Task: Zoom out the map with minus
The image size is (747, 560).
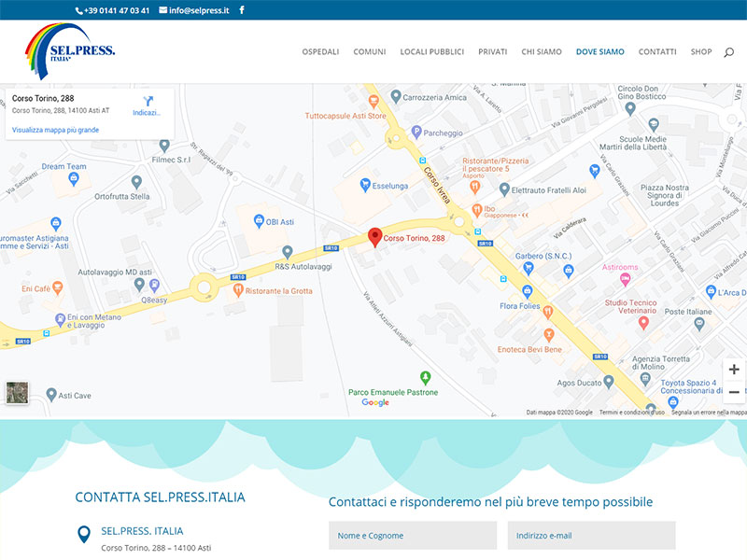Action: coord(734,392)
